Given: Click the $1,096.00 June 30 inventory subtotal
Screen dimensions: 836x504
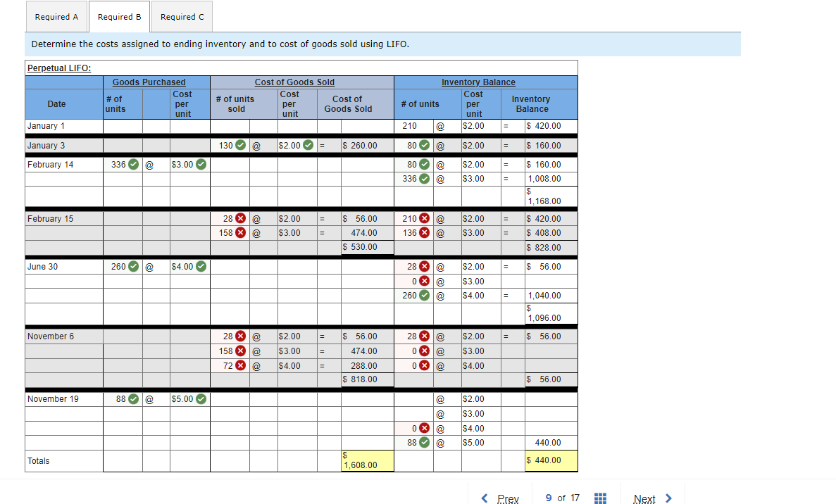Looking at the screenshot, I should [x=551, y=313].
